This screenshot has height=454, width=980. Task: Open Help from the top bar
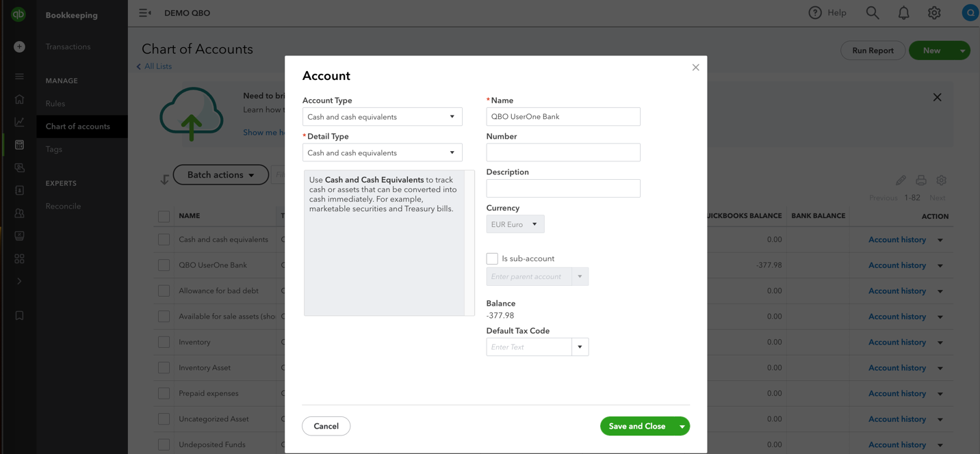(827, 13)
